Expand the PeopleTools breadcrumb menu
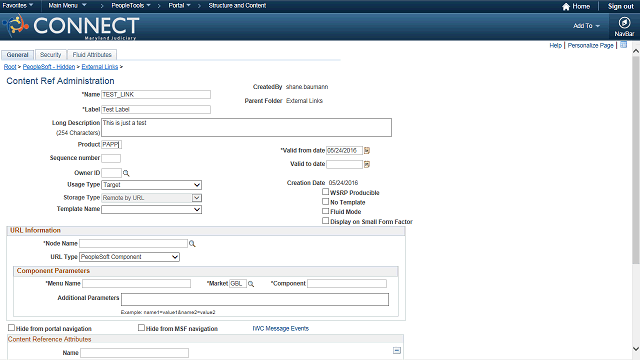Screen dimensions: 640x360 [131, 6]
